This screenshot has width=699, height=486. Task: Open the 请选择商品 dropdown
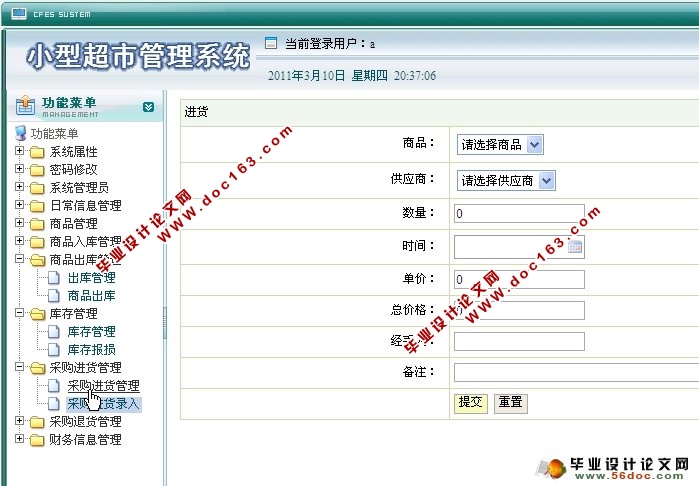[x=500, y=144]
